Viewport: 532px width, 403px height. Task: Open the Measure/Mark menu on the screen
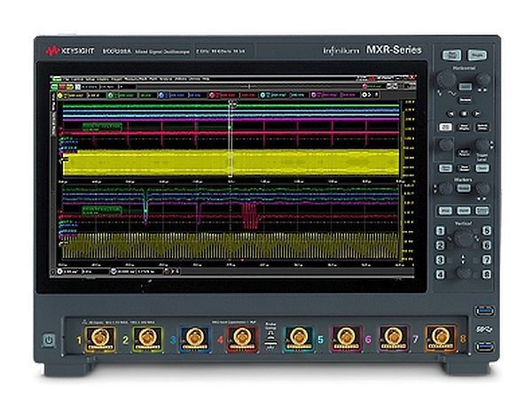[x=136, y=79]
